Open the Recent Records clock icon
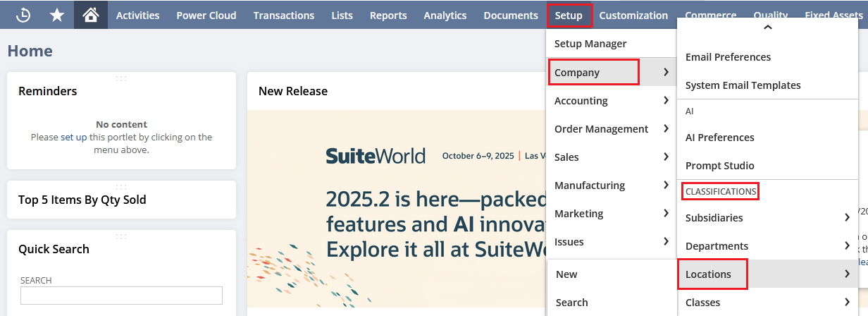 click(x=23, y=15)
